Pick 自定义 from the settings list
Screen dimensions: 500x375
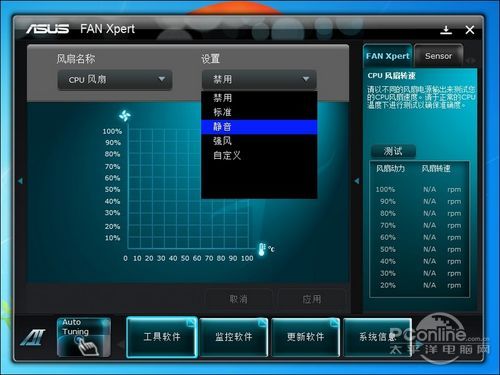(259, 155)
